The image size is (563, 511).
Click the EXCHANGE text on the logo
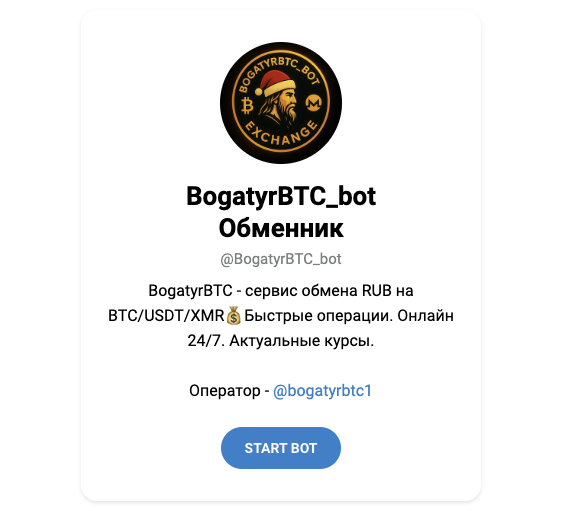(281, 134)
